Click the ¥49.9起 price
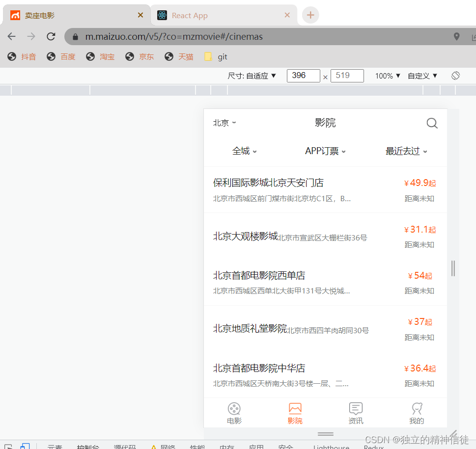Image resolution: width=476 pixels, height=449 pixels. [420, 183]
